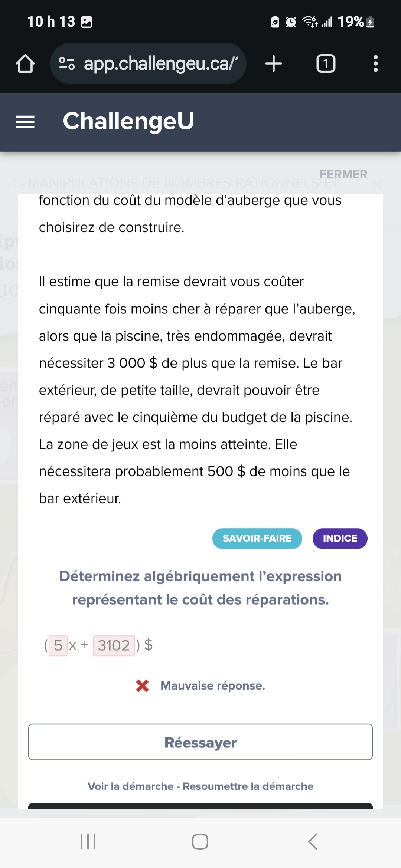Show open tabs switcher

click(x=326, y=63)
